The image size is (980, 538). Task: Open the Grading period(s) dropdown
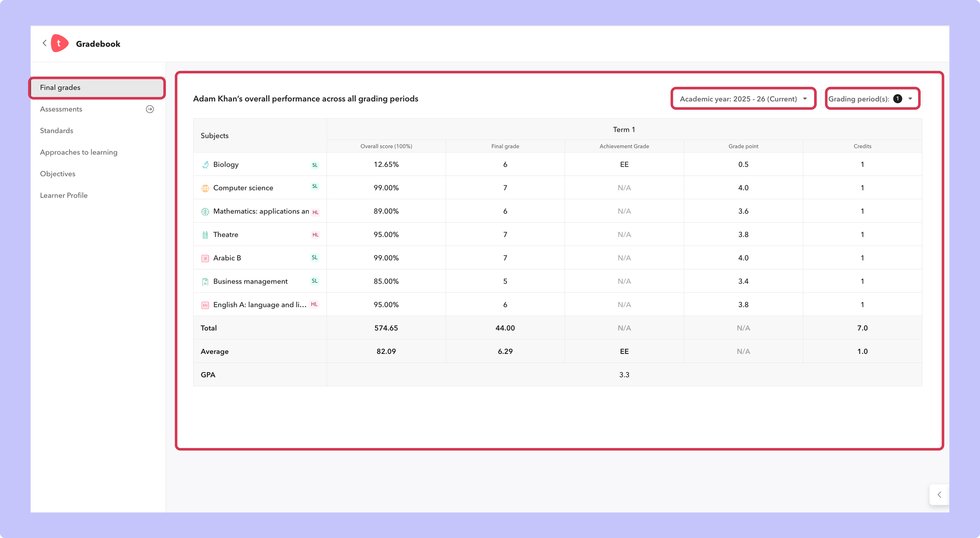872,99
